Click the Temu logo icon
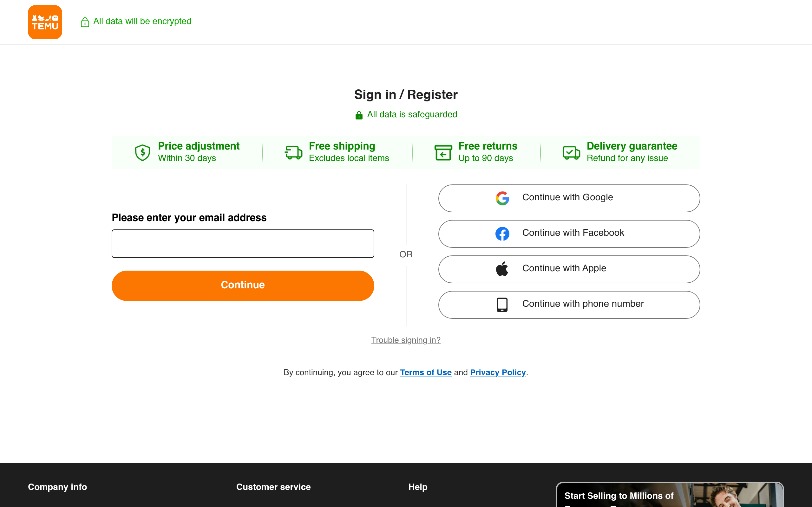Viewport: 812px width, 507px height. pyautogui.click(x=45, y=22)
